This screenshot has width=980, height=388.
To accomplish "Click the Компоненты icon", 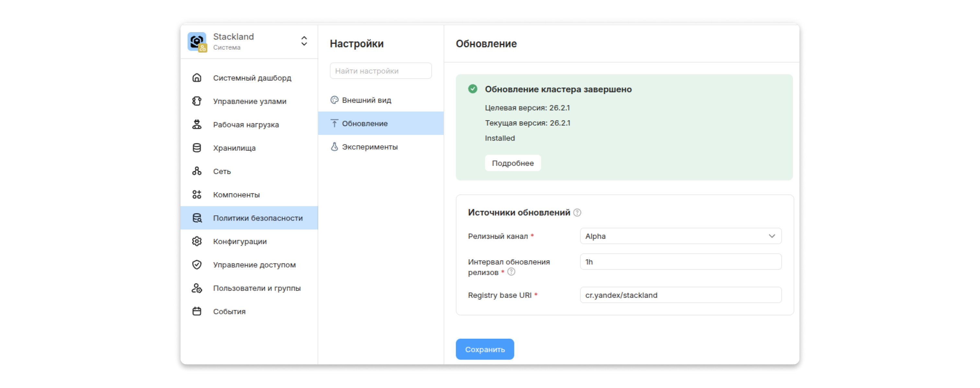I will pyautogui.click(x=197, y=194).
